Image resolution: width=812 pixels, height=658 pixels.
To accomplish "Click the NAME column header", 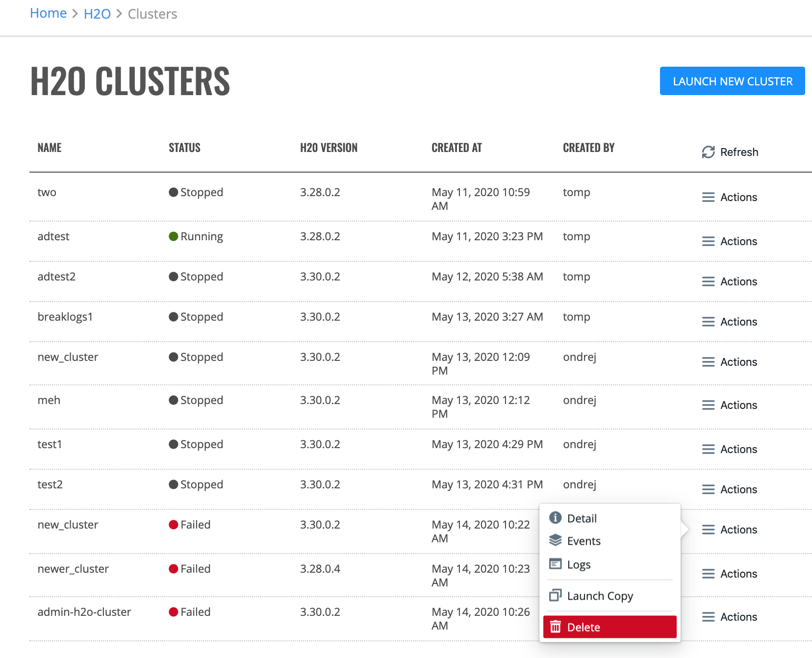I will 50,148.
